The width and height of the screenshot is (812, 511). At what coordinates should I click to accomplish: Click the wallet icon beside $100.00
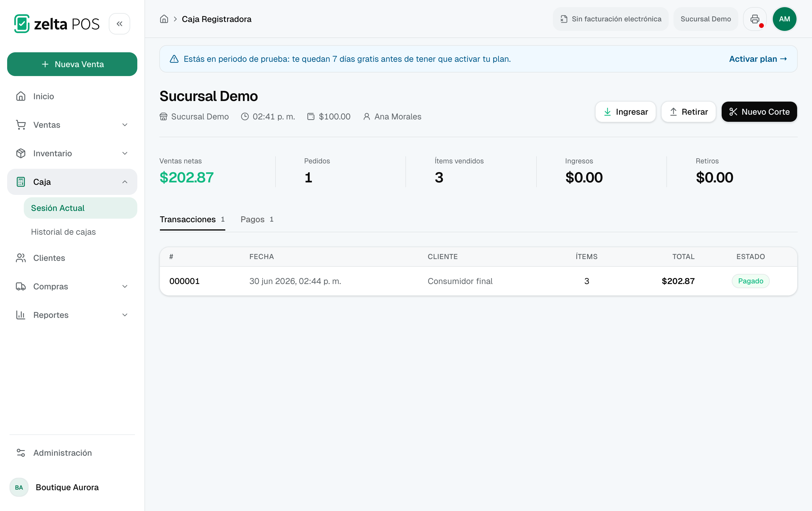coord(311,117)
